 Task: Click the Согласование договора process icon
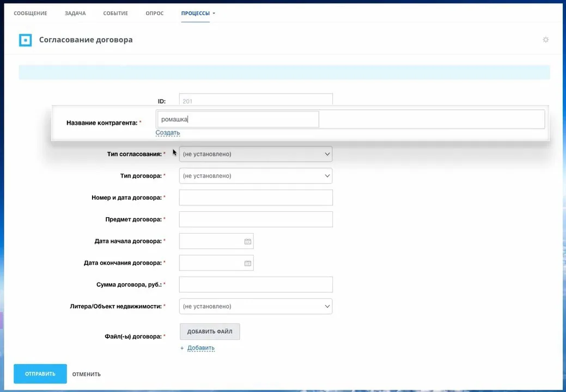(x=25, y=40)
